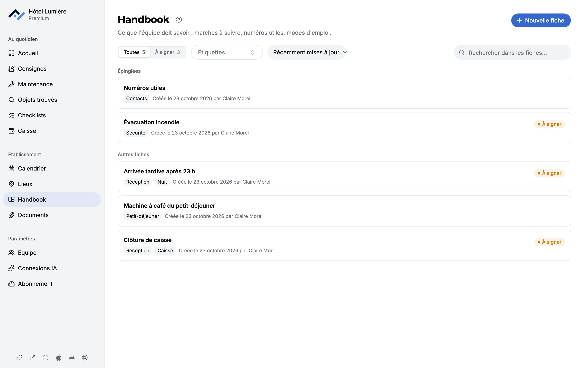Viewport: 588px width, 368px height.
Task: Open the Calendrier page
Action: pos(52,168)
